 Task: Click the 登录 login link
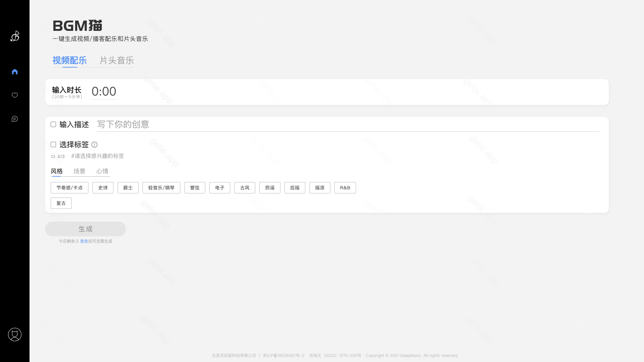coord(84,241)
